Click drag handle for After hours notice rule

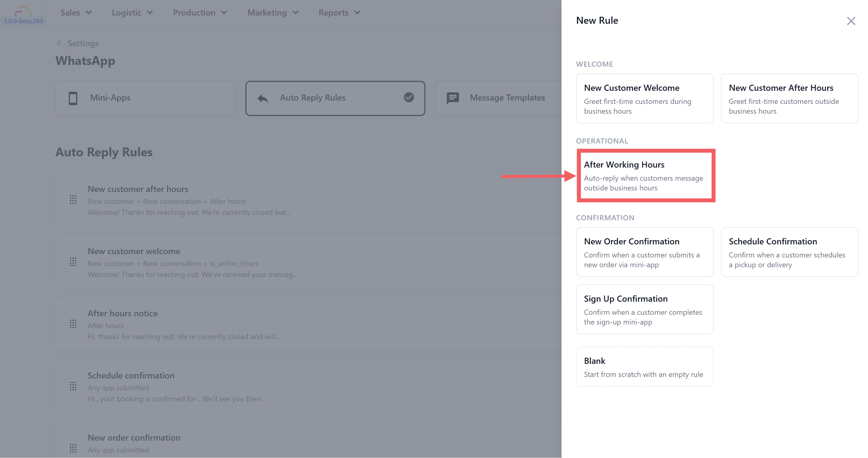[x=73, y=324]
